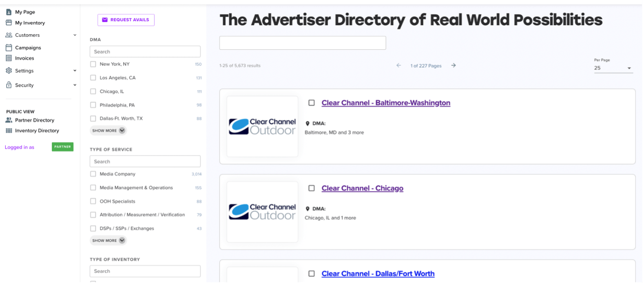Image resolution: width=644 pixels, height=284 pixels.
Task: Click the directory search field under the title
Action: (302, 43)
